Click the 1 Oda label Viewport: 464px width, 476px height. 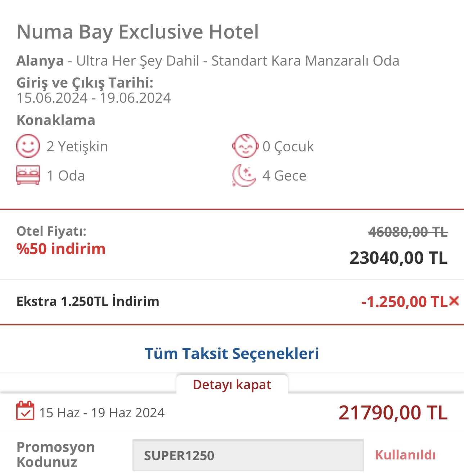click(x=66, y=175)
